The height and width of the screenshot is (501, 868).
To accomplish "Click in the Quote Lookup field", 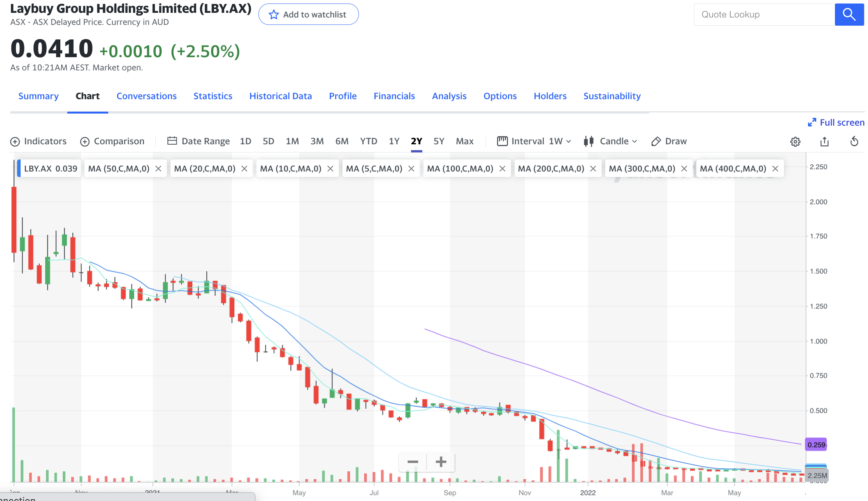I will [x=764, y=14].
